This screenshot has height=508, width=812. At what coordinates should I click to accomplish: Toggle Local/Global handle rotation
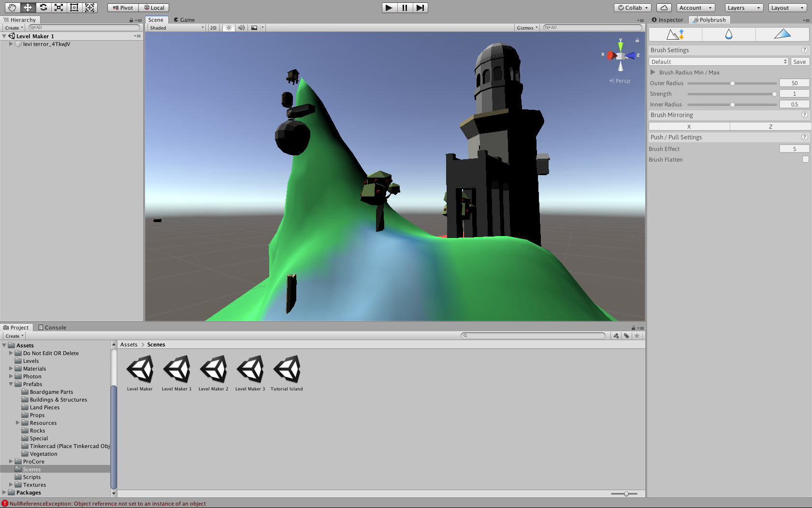[x=154, y=8]
